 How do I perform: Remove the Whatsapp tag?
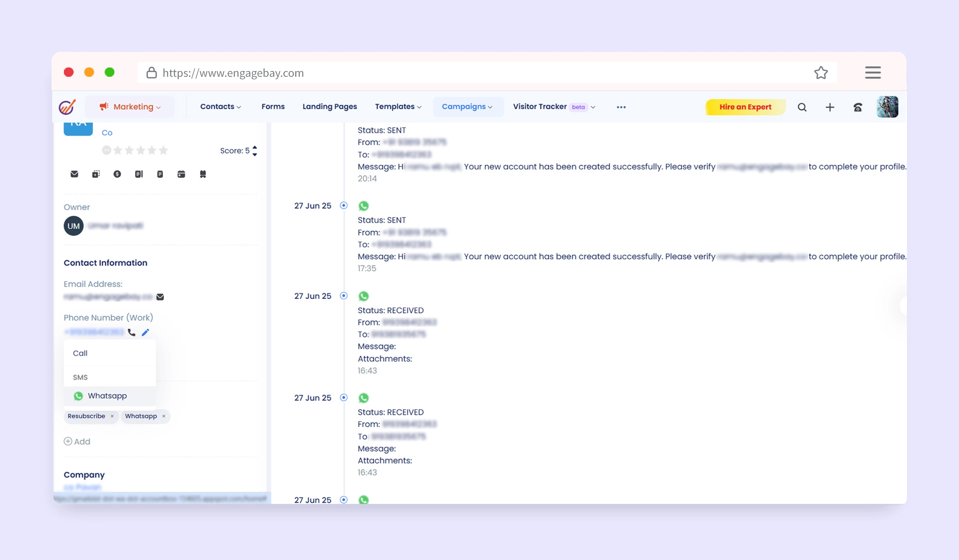point(164,416)
